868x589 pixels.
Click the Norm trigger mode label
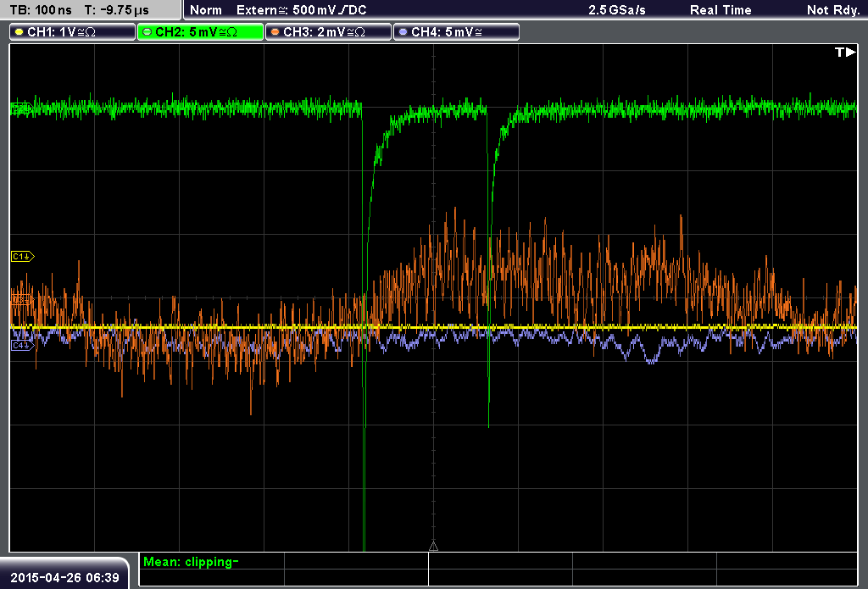tap(206, 10)
